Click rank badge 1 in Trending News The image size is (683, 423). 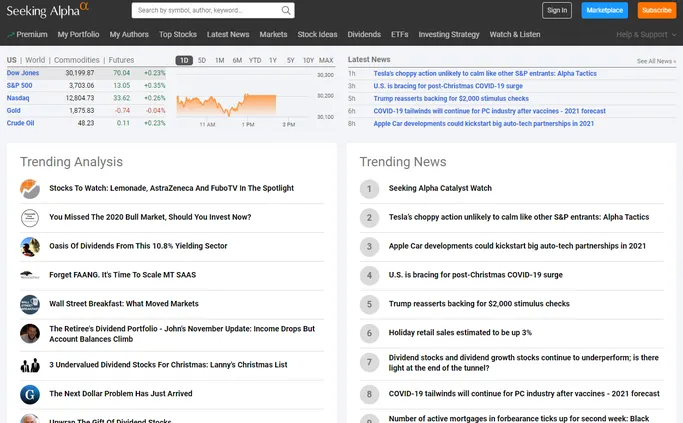point(369,189)
